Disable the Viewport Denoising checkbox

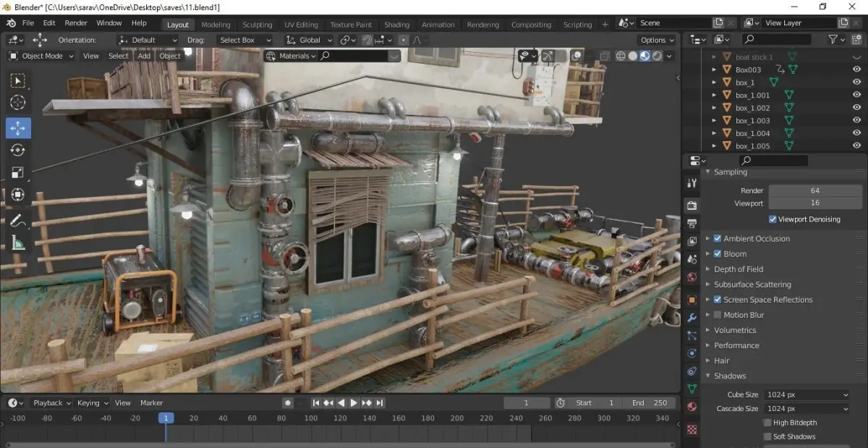tap(773, 219)
